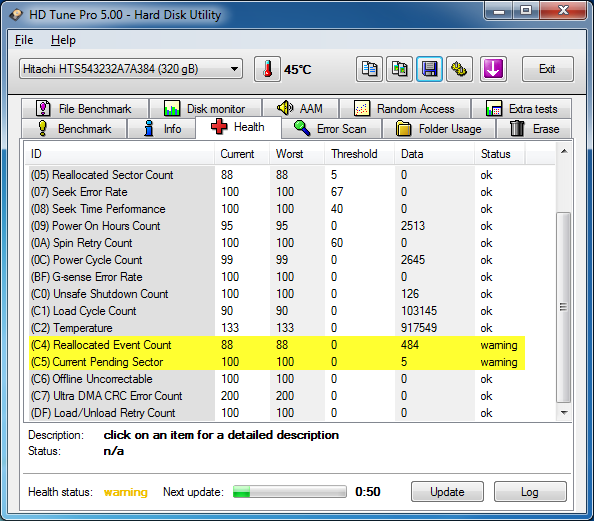Click the purple down-arrow icon
Viewport: 594px width, 521px height.
493,69
